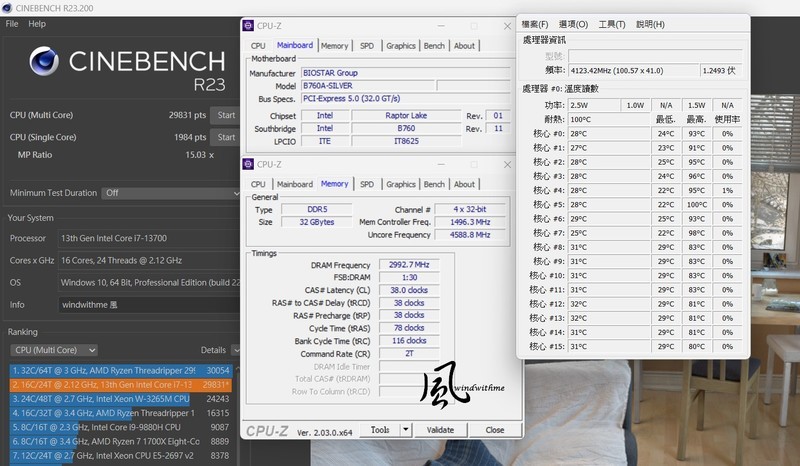Open Bench tab in Memory CPU-Z window
Viewport: 800px width, 466px height.
434,184
